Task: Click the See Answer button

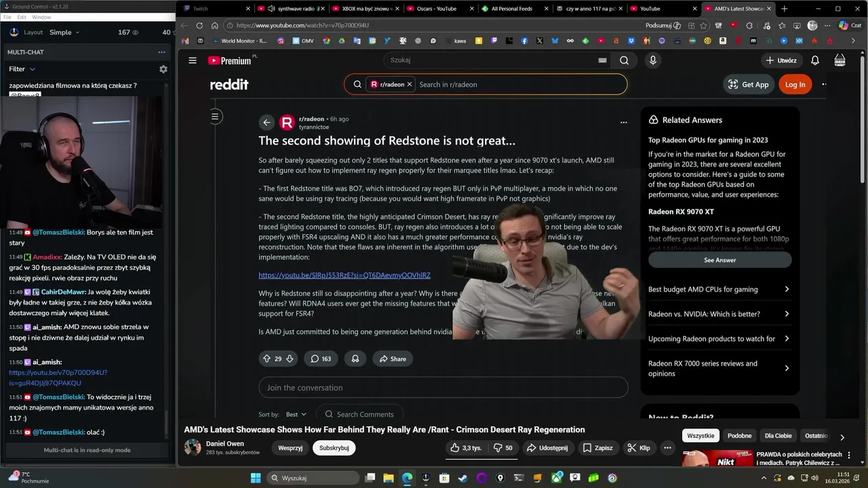Action: [x=719, y=260]
